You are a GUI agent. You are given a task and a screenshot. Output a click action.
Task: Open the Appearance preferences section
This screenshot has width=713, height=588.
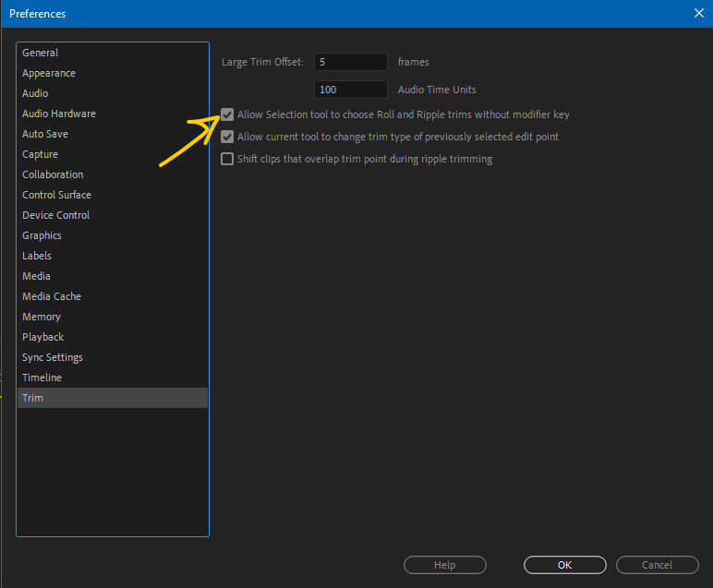49,74
